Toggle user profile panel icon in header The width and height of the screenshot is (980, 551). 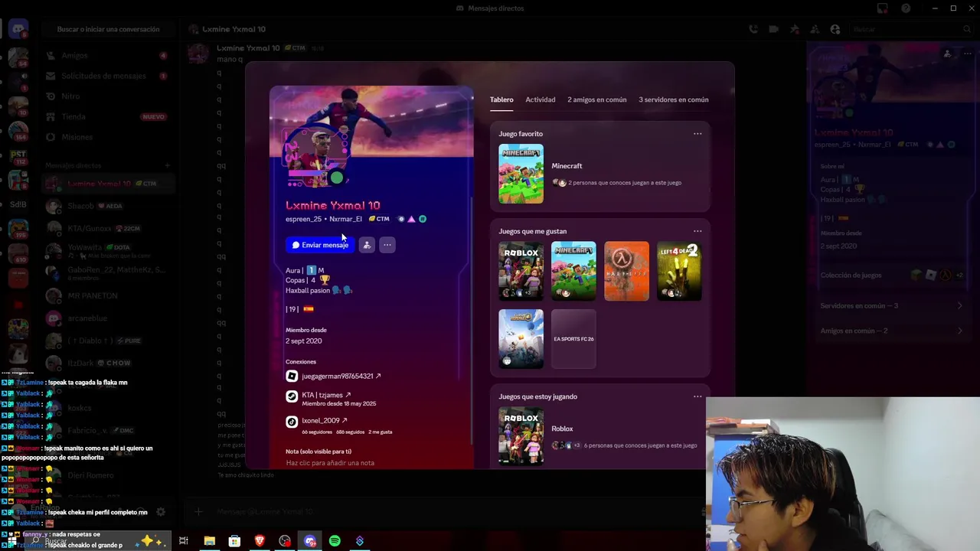(835, 29)
